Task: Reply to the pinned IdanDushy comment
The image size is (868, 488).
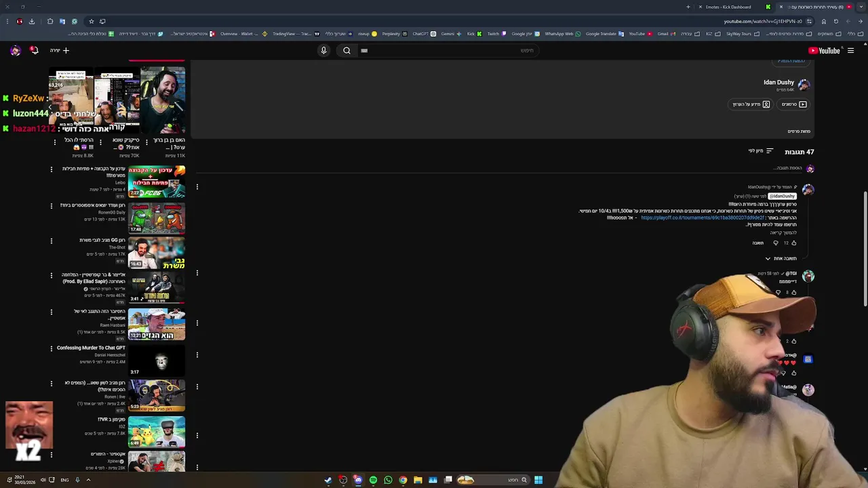Action: click(758, 243)
